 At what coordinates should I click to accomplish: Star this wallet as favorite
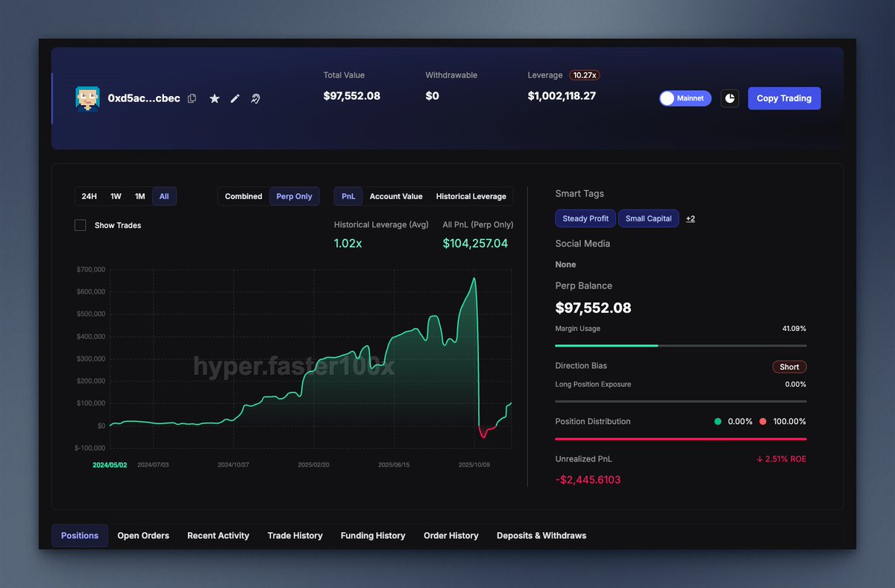pyautogui.click(x=214, y=98)
